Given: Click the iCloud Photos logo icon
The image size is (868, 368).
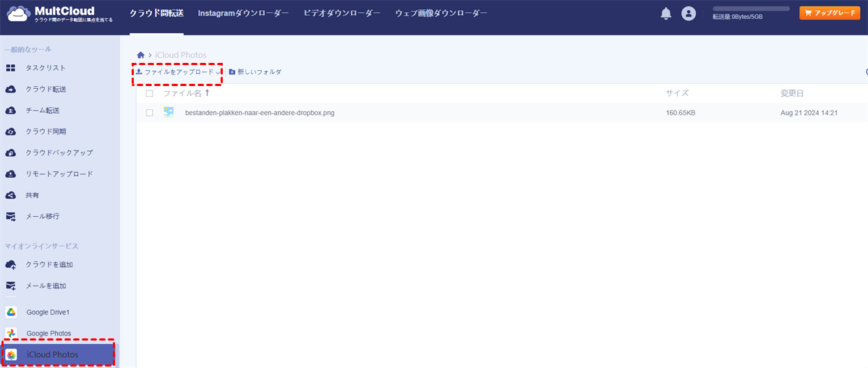Looking at the screenshot, I should click(x=12, y=354).
